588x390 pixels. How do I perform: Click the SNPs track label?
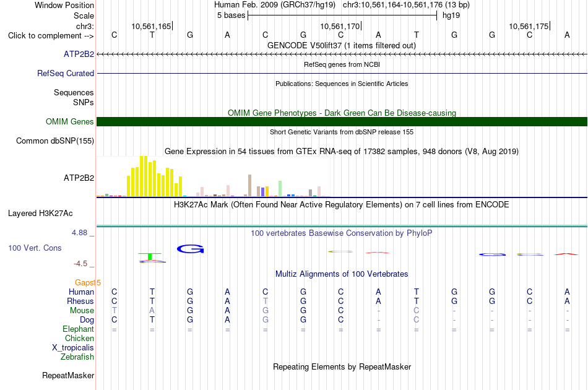click(84, 102)
